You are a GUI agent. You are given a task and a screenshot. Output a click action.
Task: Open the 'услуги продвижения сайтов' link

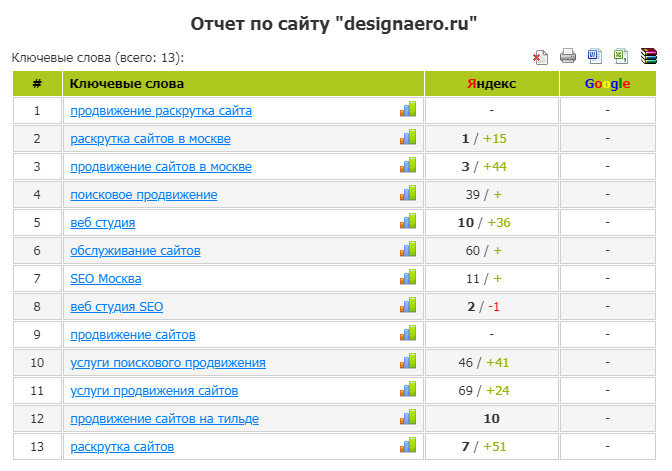tap(154, 391)
